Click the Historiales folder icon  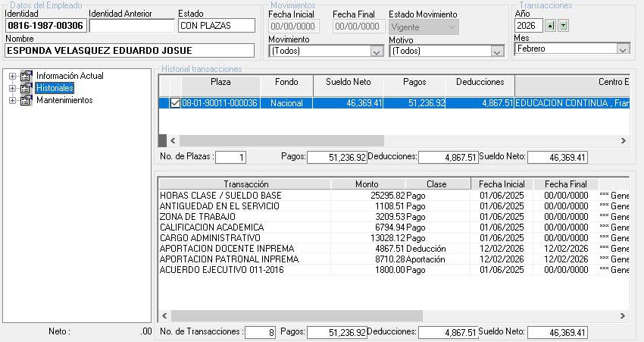(26, 88)
